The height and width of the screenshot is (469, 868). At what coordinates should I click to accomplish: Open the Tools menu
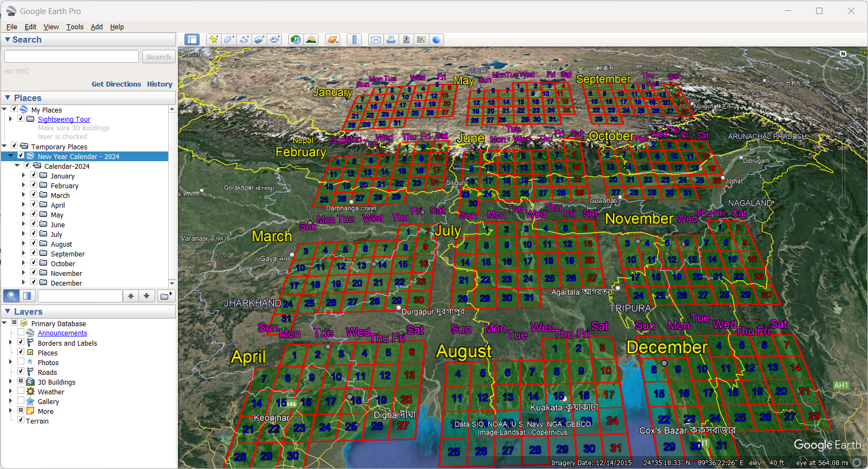pyautogui.click(x=75, y=27)
